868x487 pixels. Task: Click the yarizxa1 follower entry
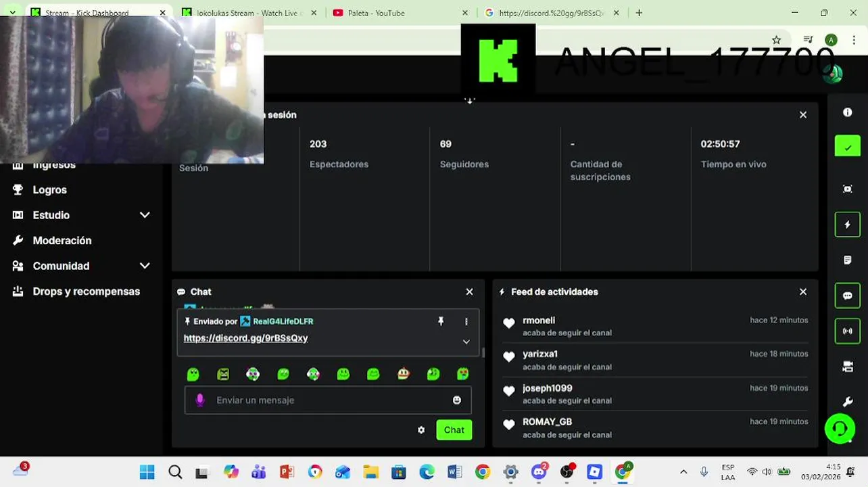[x=654, y=360]
